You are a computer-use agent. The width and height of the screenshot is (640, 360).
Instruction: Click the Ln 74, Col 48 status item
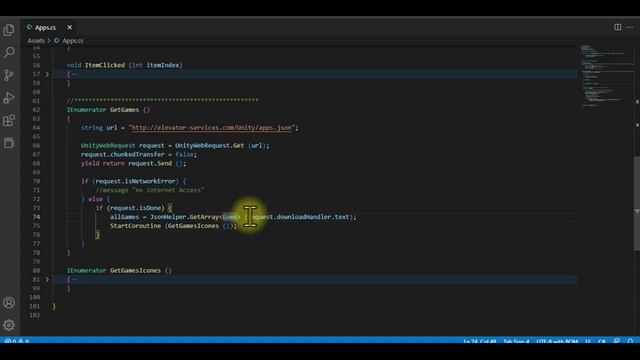(x=480, y=341)
